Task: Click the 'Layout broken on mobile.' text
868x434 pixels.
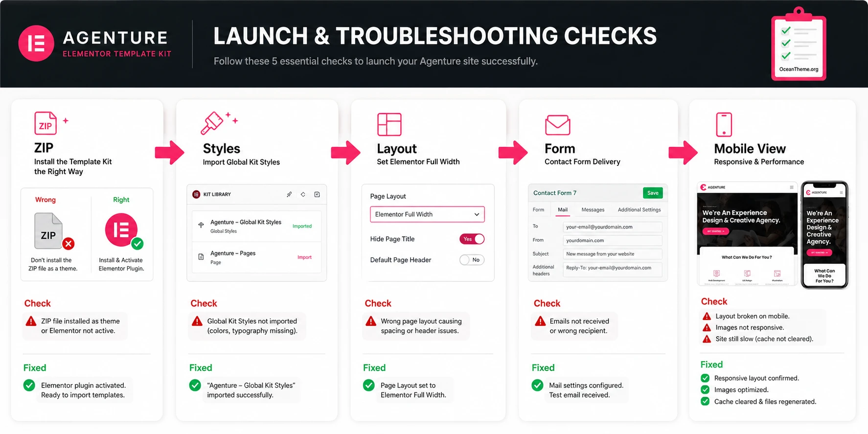Action: (x=752, y=316)
